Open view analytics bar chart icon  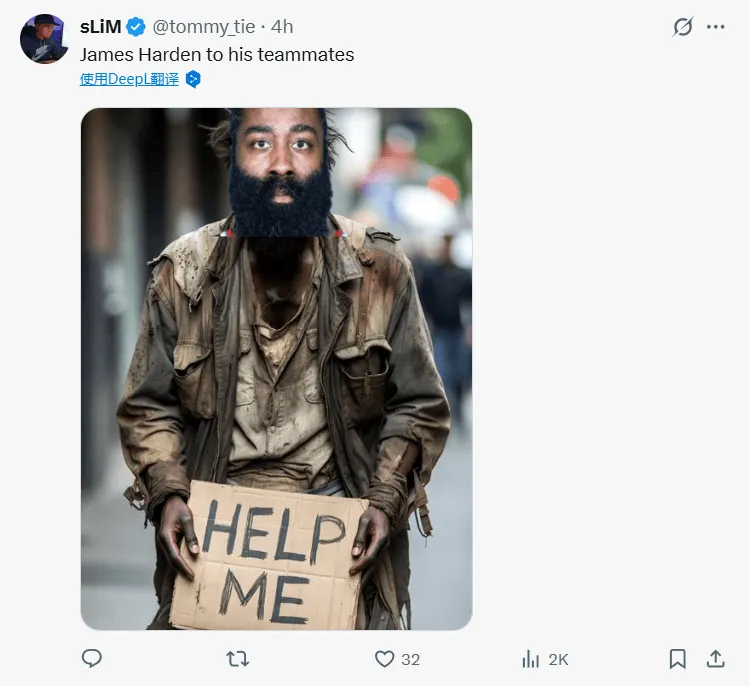click(x=531, y=658)
